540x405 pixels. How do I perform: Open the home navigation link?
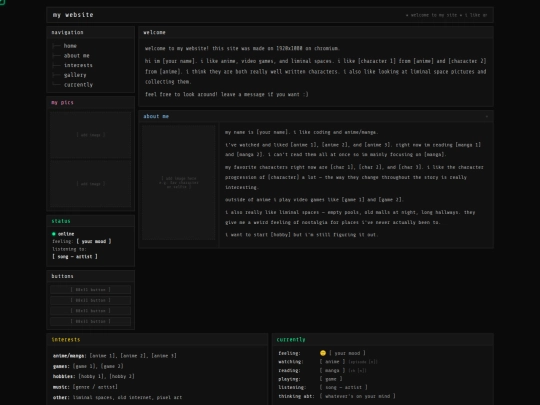[70, 46]
